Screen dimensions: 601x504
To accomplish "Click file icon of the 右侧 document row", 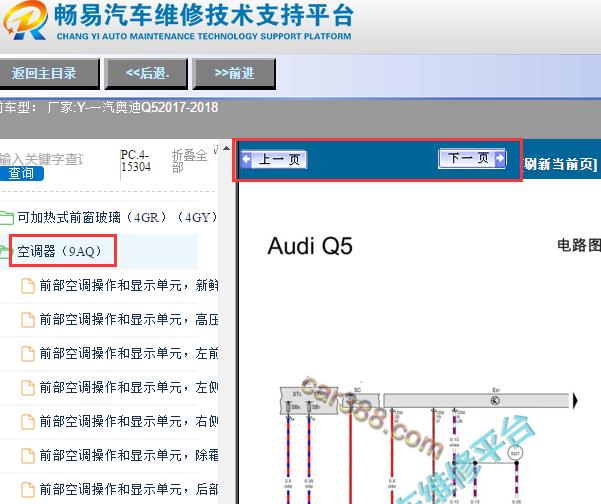I will click(x=28, y=422).
